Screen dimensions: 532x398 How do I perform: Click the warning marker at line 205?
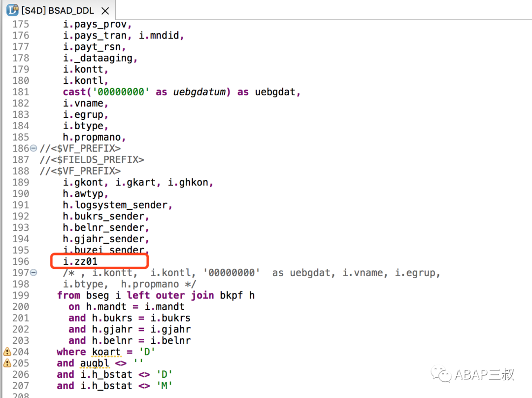7,363
